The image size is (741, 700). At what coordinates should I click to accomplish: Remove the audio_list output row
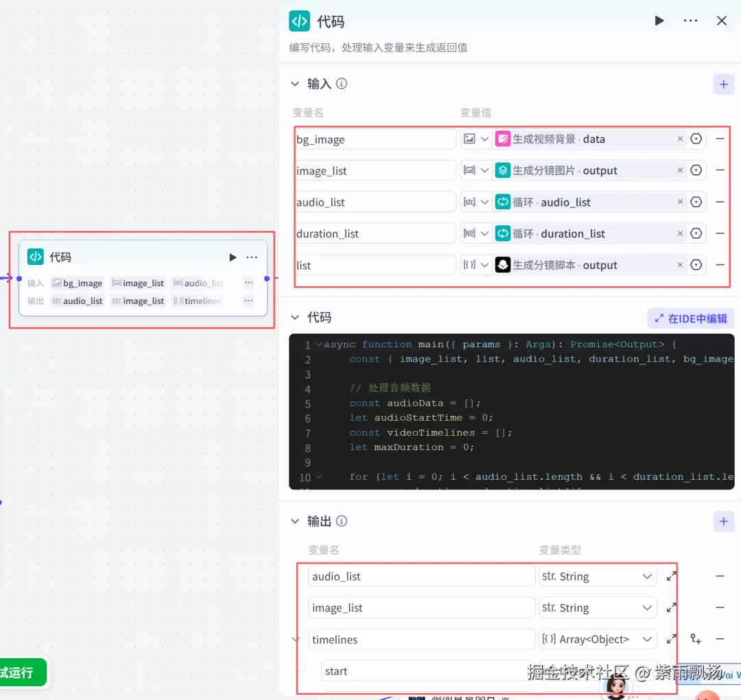720,576
